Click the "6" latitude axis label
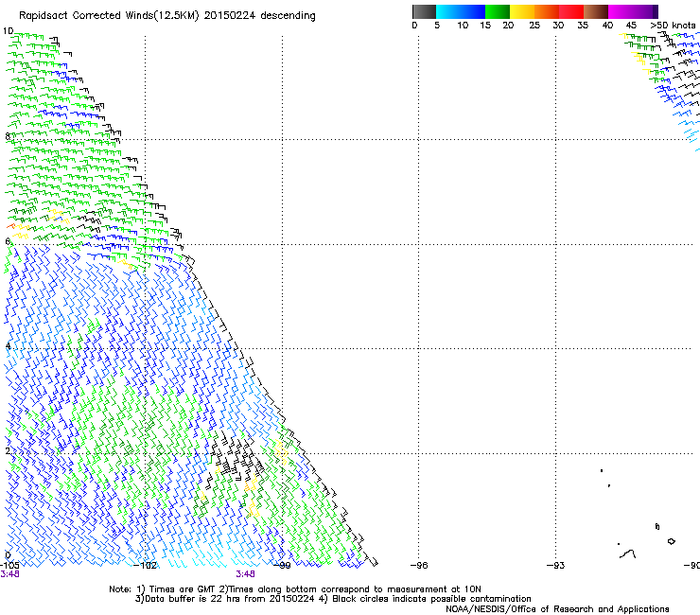 click(x=8, y=241)
